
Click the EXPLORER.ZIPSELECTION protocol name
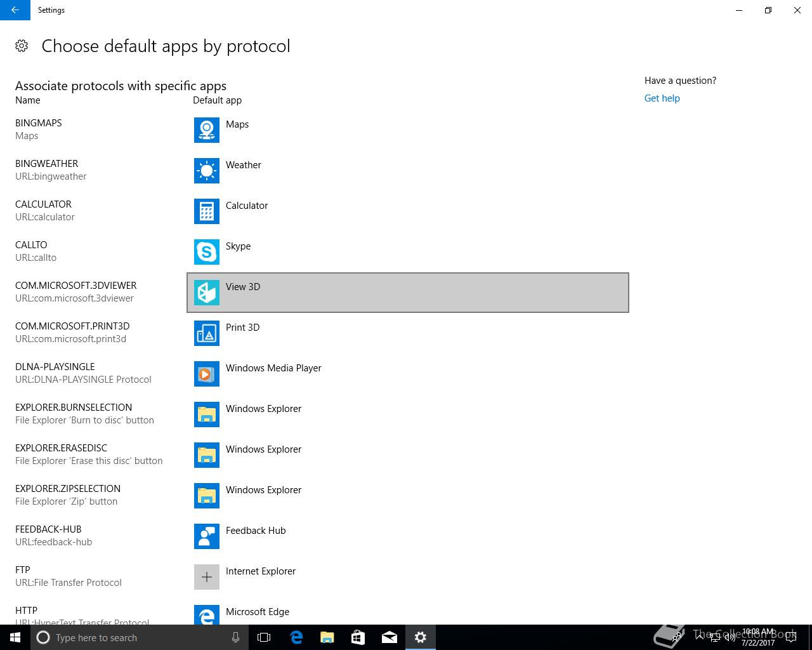68,489
